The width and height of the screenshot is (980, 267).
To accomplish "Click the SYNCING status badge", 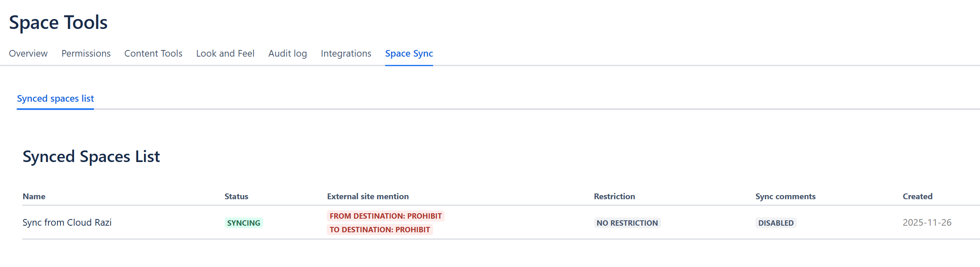I will (244, 223).
